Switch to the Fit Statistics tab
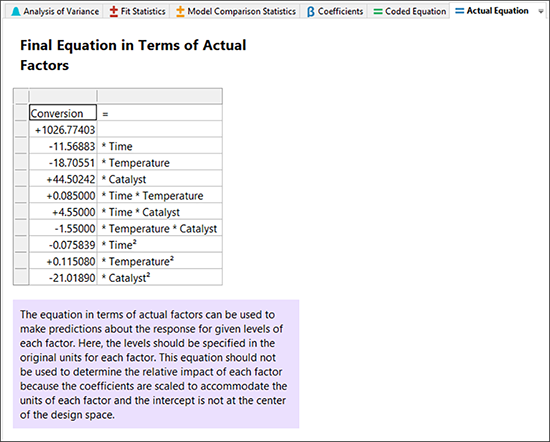The height and width of the screenshot is (442, 550). 137,12
